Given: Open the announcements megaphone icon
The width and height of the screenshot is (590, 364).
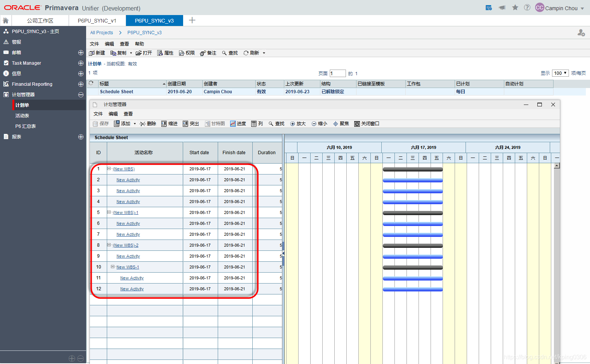Looking at the screenshot, I should 502,8.
